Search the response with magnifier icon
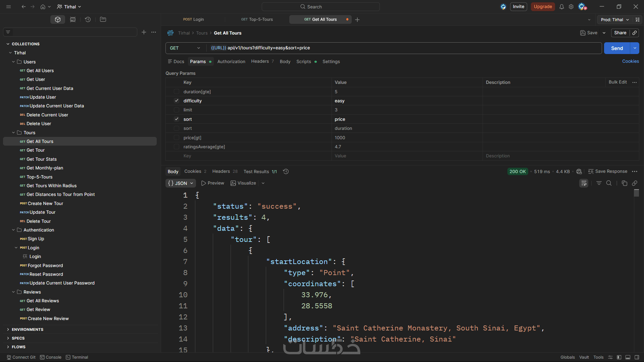This screenshot has width=644, height=362. (x=609, y=183)
